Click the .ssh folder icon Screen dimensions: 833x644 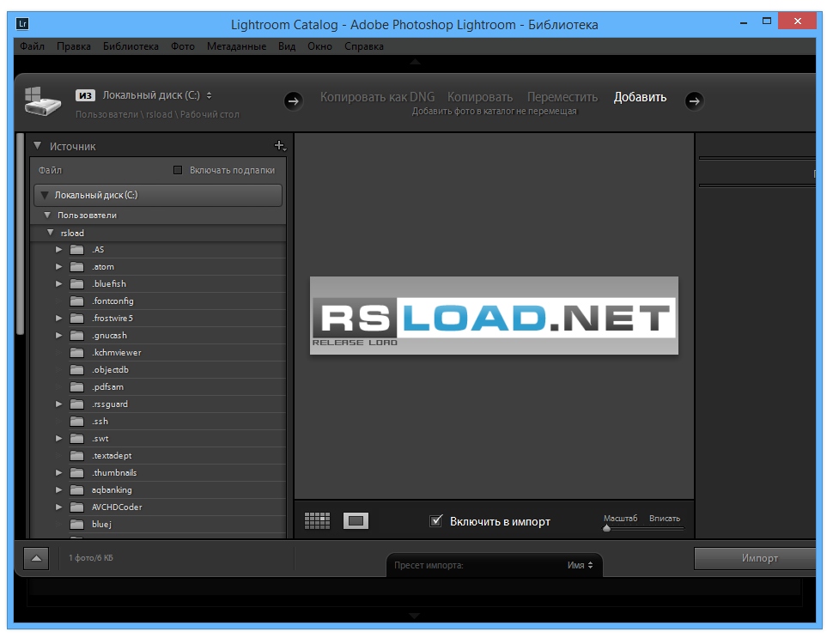coord(77,422)
